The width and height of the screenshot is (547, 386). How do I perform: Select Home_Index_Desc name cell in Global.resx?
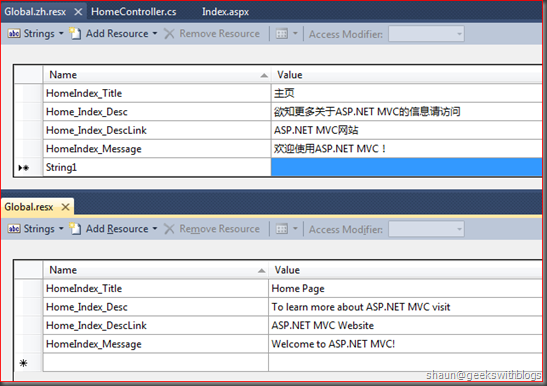(x=156, y=307)
